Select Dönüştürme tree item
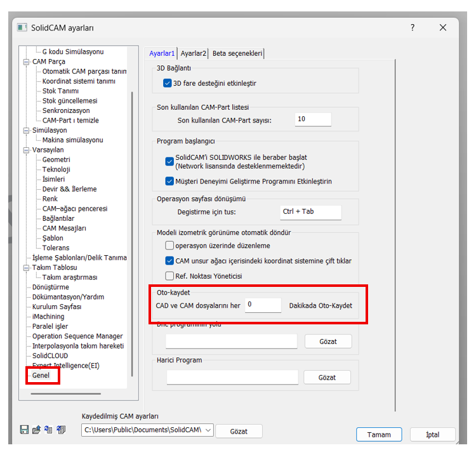Image resolution: width=476 pixels, height=457 pixels. click(51, 288)
